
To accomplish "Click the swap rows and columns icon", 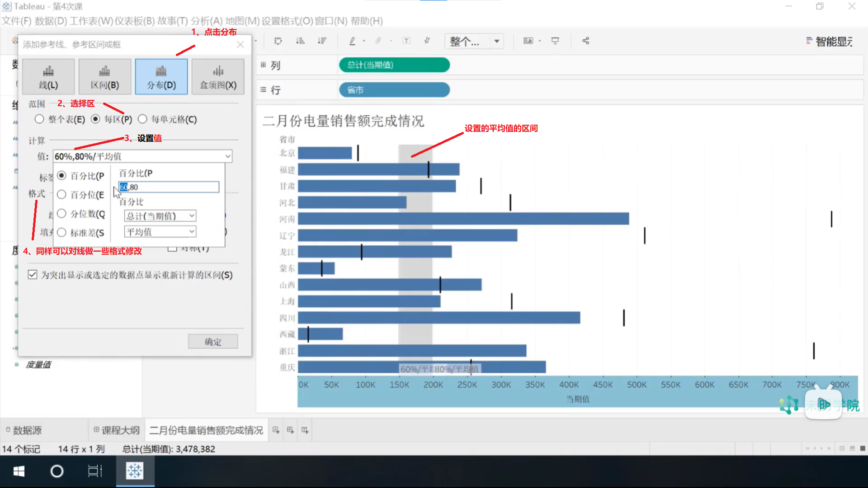I will (278, 41).
